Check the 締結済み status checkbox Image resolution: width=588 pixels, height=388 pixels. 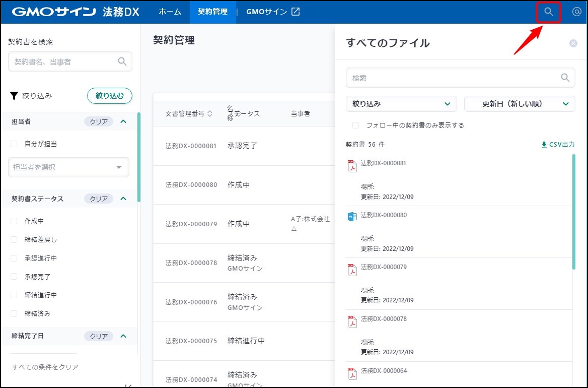click(x=14, y=313)
